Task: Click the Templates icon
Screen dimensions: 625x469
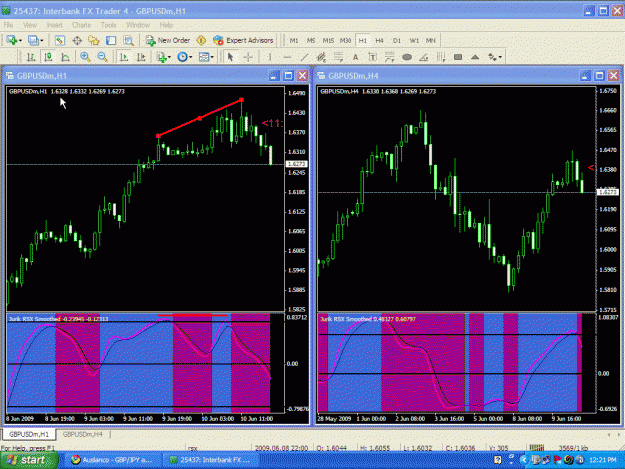Action: pos(204,57)
